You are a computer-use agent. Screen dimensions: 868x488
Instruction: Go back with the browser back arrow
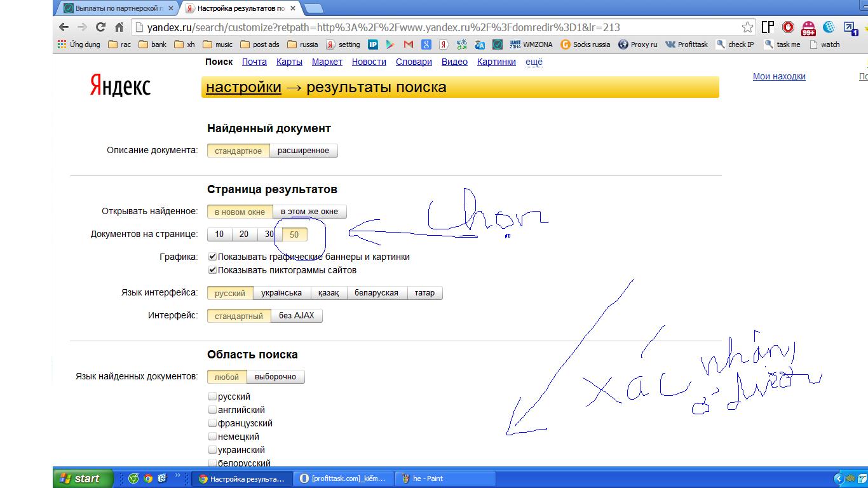click(64, 27)
